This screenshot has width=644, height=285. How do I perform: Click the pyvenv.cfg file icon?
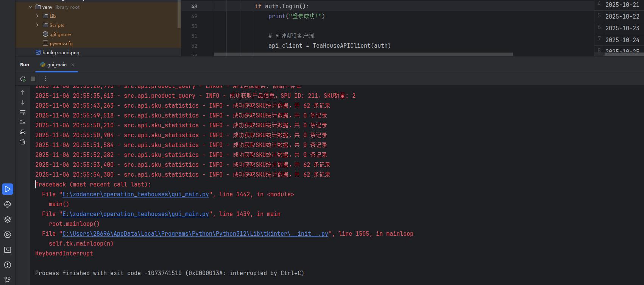[x=45, y=43]
